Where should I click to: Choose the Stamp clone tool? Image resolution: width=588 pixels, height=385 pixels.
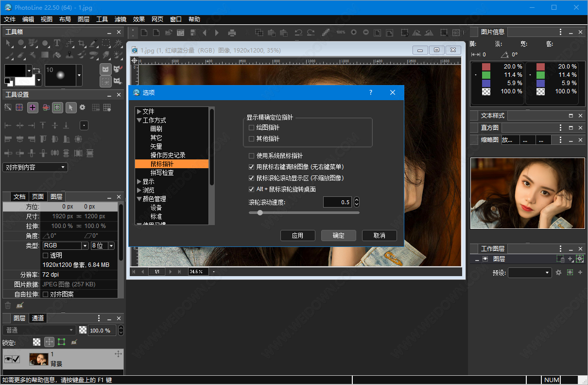click(69, 54)
